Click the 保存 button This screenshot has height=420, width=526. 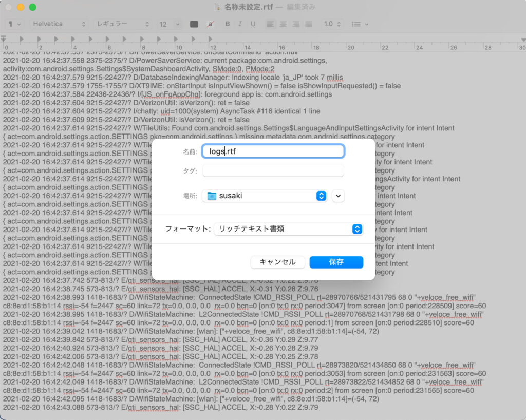(x=336, y=262)
